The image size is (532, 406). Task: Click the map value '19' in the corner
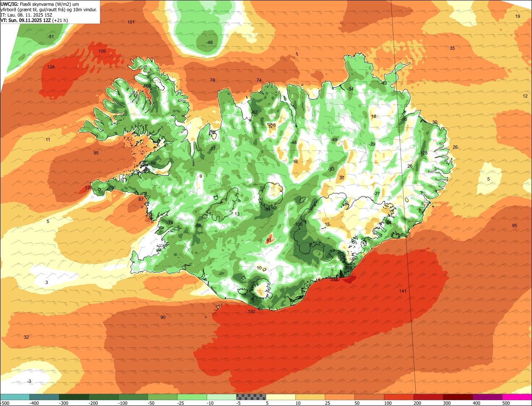point(517,16)
